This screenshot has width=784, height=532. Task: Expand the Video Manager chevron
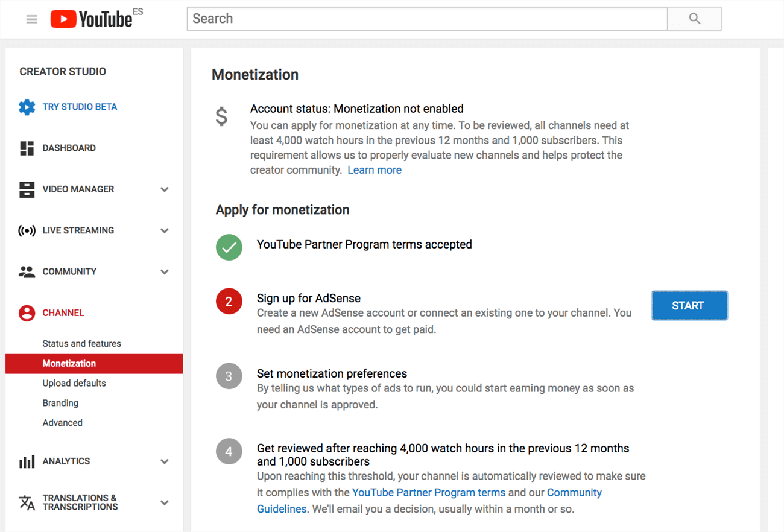point(165,189)
